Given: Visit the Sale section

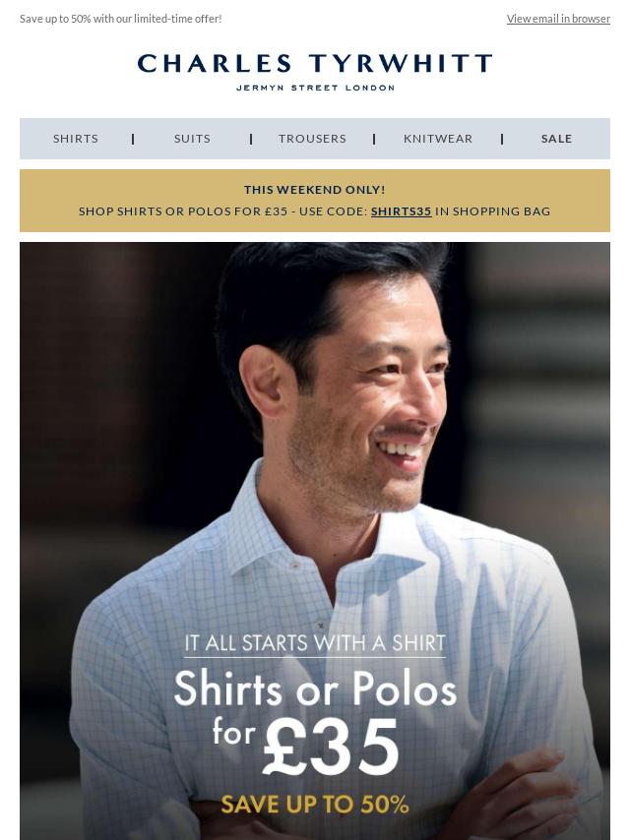Looking at the screenshot, I should (556, 139).
